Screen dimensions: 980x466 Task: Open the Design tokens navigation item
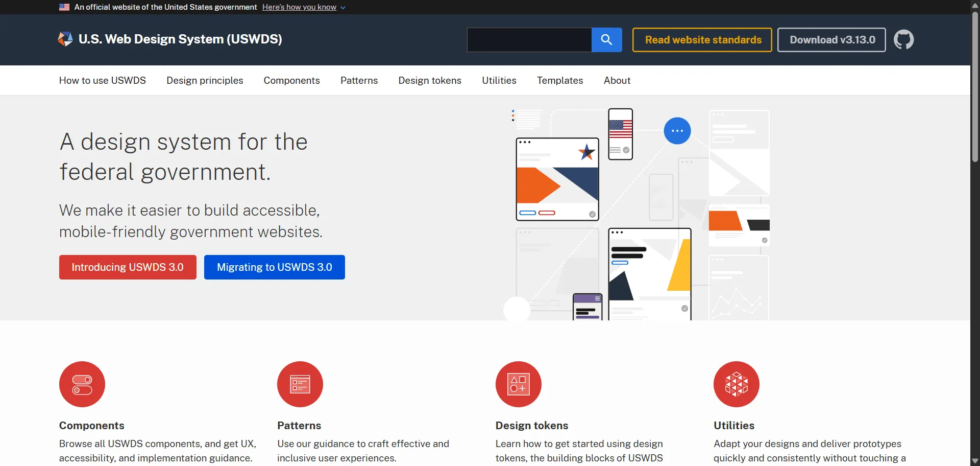(x=430, y=80)
